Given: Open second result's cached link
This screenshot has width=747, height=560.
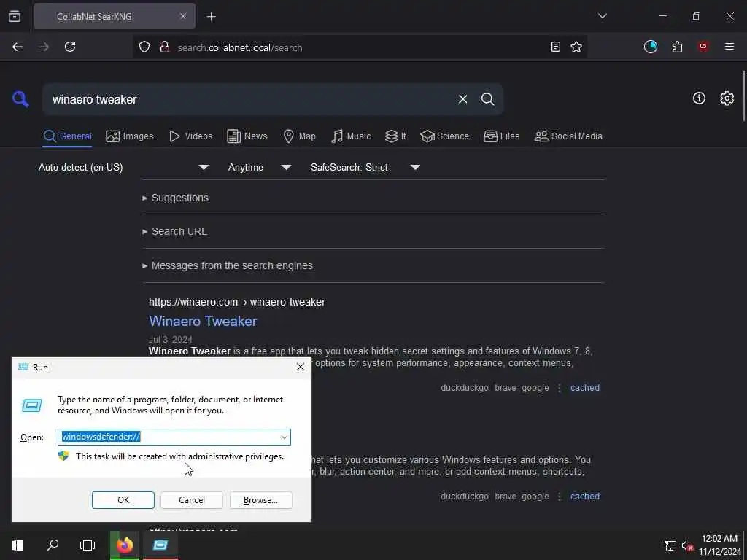Looking at the screenshot, I should click(x=585, y=496).
